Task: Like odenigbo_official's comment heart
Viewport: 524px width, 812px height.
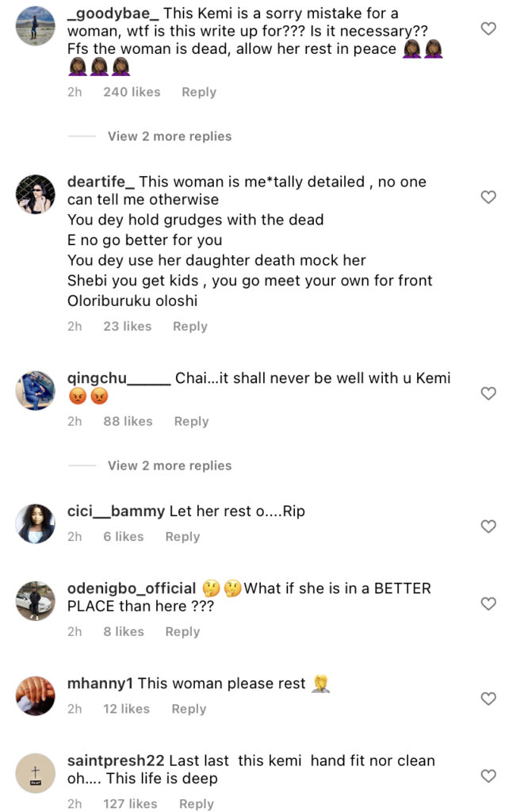Action: [489, 603]
